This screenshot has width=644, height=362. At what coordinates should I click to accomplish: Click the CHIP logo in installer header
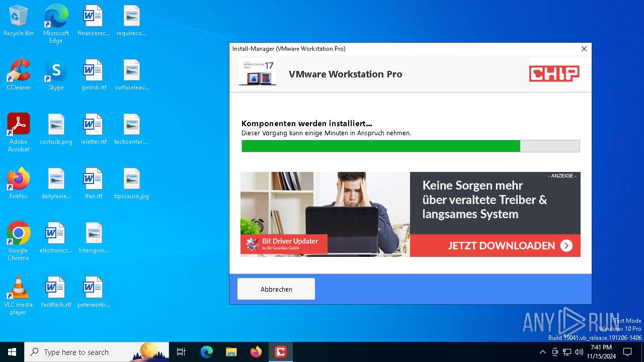554,74
